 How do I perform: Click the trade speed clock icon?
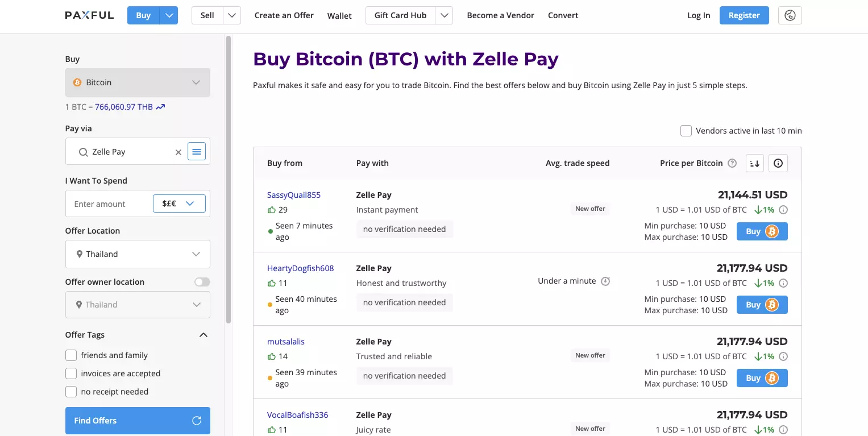tap(605, 281)
